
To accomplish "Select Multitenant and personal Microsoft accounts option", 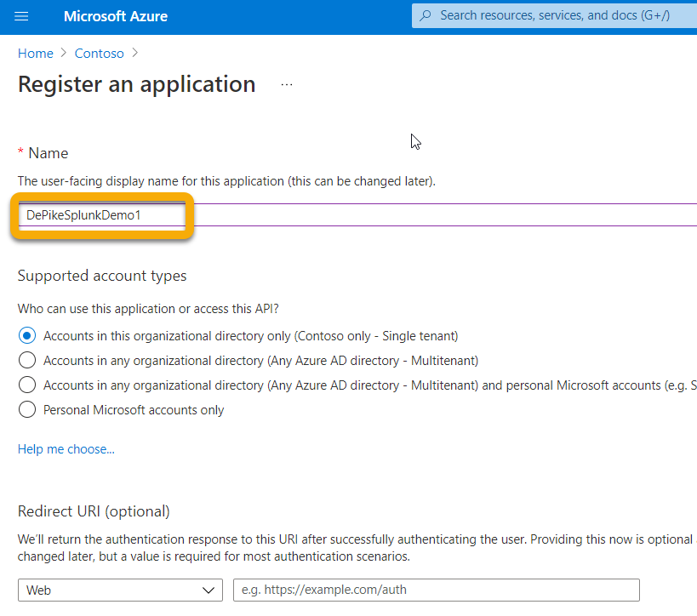I will pyautogui.click(x=27, y=385).
